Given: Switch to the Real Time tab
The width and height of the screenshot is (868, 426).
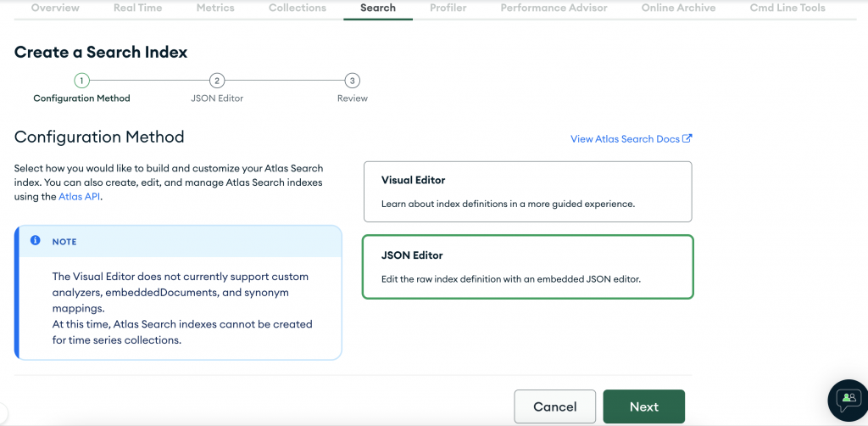Looking at the screenshot, I should coord(138,8).
